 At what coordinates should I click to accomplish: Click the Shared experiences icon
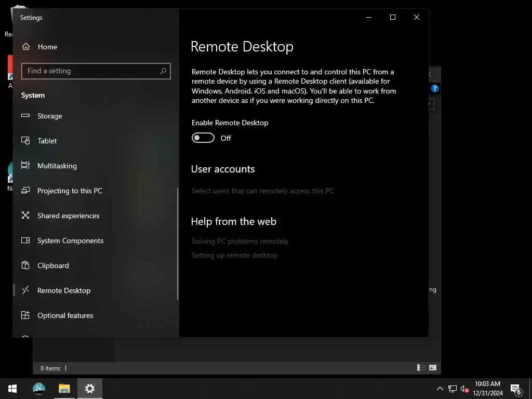point(25,215)
